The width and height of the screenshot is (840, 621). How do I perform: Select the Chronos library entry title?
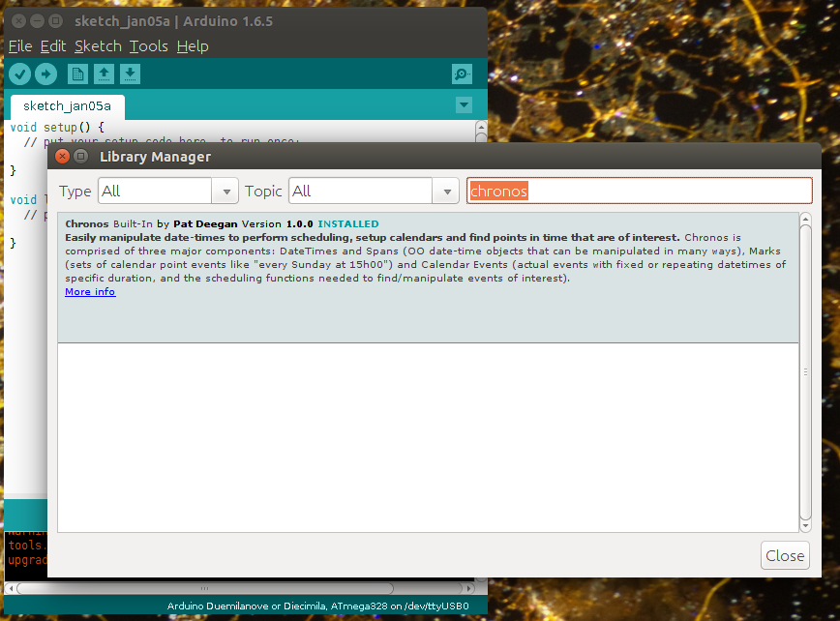(87, 223)
